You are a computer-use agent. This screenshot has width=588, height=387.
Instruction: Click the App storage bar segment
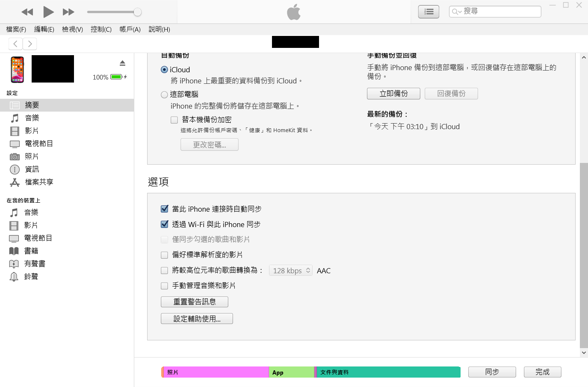click(x=292, y=372)
